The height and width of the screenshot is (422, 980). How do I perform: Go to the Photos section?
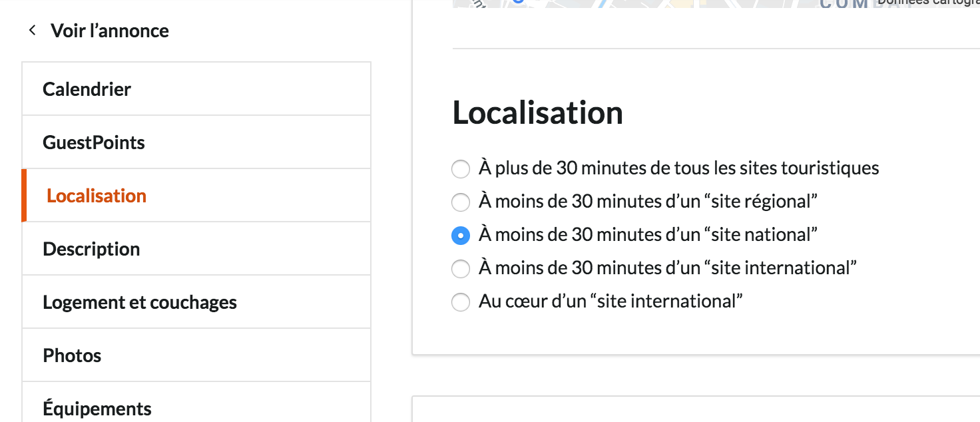tap(72, 355)
